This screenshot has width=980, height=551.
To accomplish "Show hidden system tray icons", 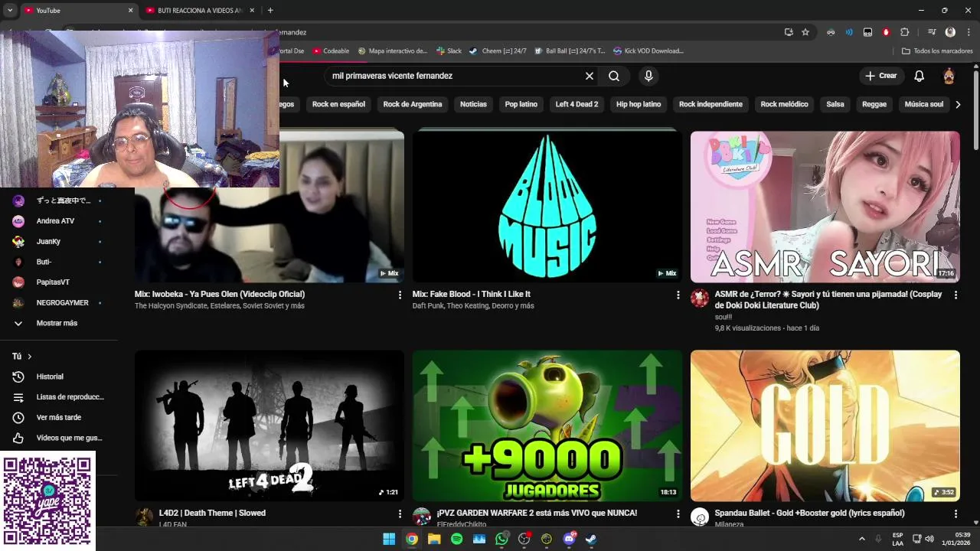I will click(x=861, y=539).
